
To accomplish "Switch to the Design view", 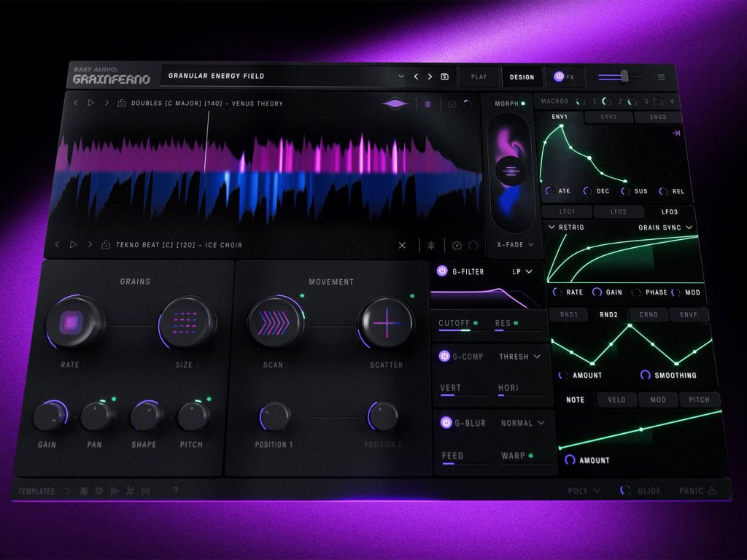I will 522,77.
